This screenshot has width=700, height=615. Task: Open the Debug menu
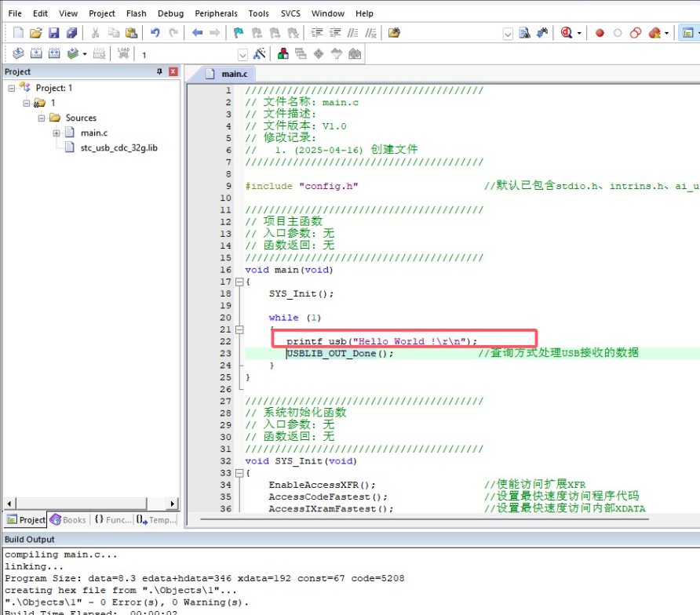(x=170, y=13)
